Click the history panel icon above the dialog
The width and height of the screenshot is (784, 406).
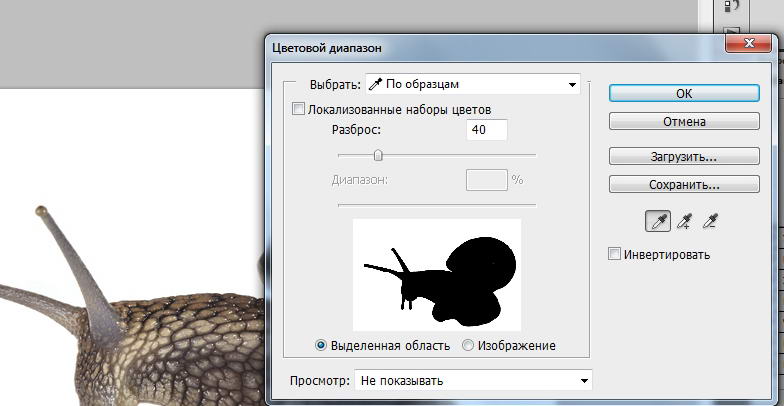click(x=729, y=8)
